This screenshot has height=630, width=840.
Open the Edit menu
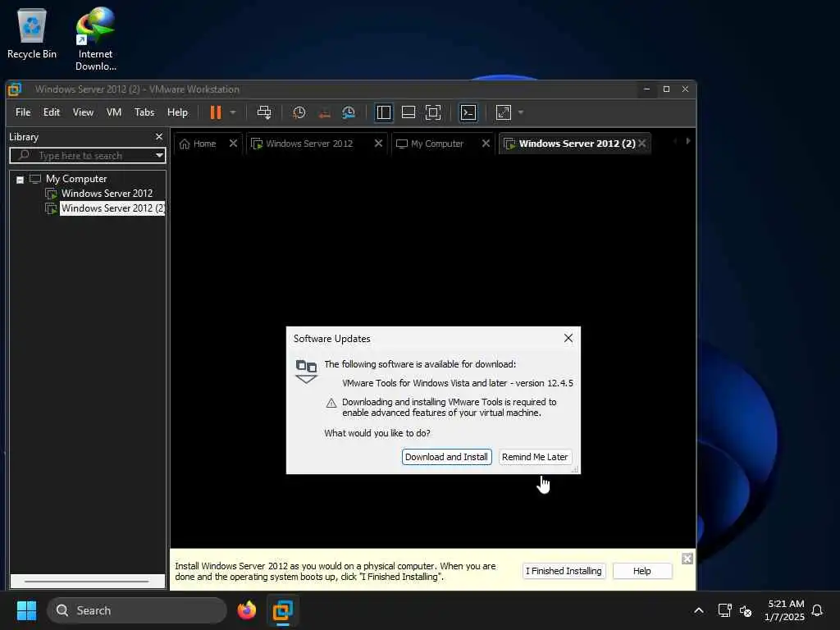(x=52, y=112)
